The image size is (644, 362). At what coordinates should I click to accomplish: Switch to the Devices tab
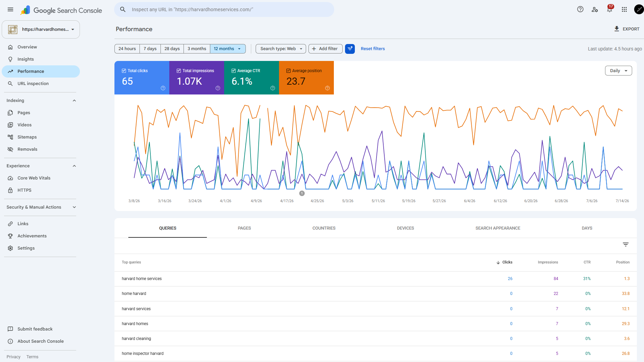[406, 228]
